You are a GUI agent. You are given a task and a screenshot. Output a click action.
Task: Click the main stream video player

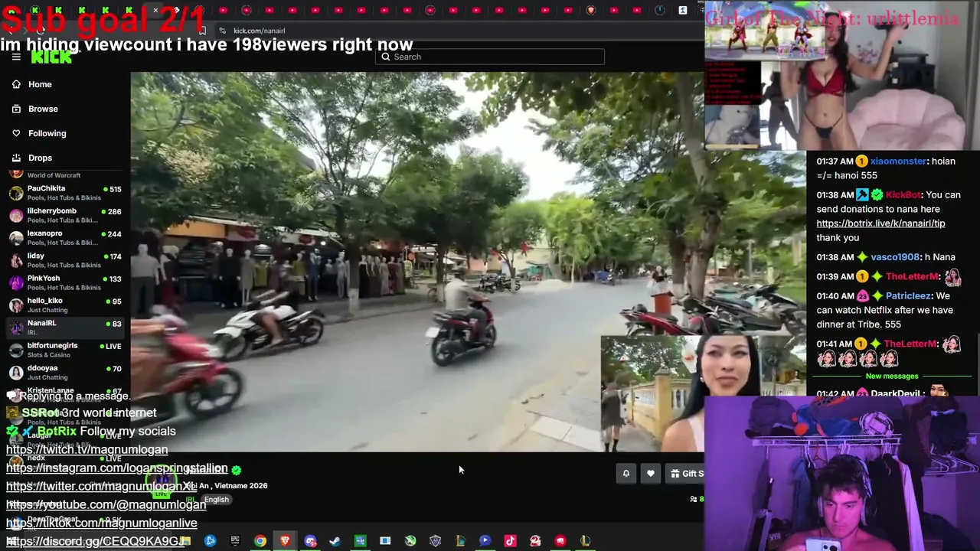click(417, 262)
